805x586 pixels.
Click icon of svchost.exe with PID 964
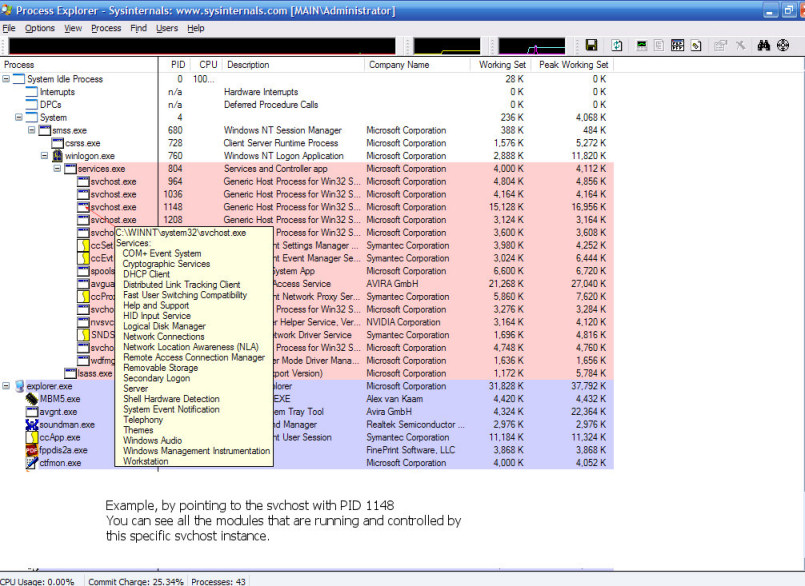click(83, 181)
